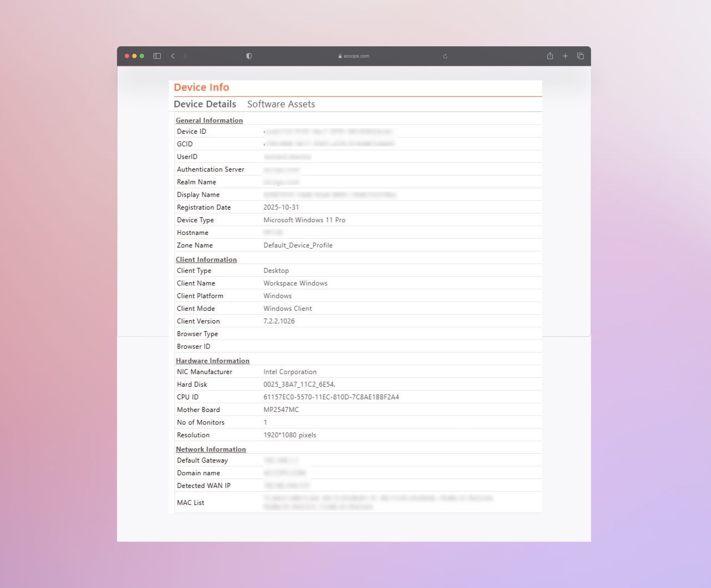Go back using the back arrow
This screenshot has height=588, width=711.
pos(173,56)
